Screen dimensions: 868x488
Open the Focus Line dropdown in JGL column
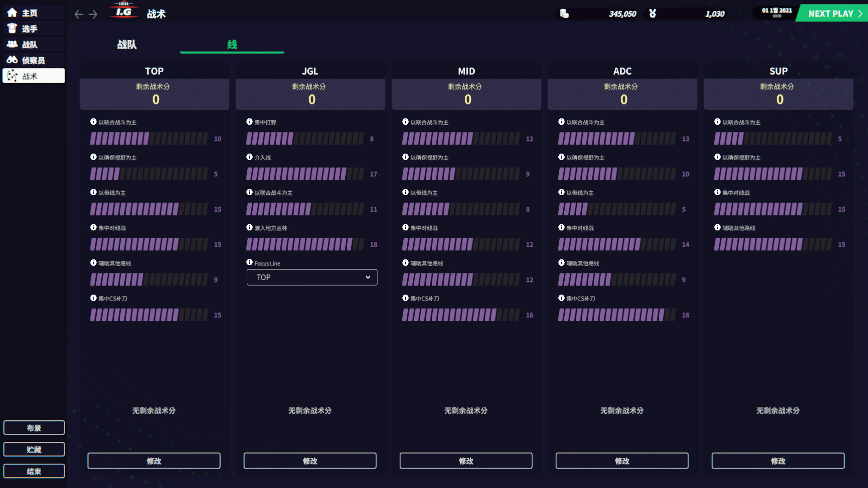[311, 277]
